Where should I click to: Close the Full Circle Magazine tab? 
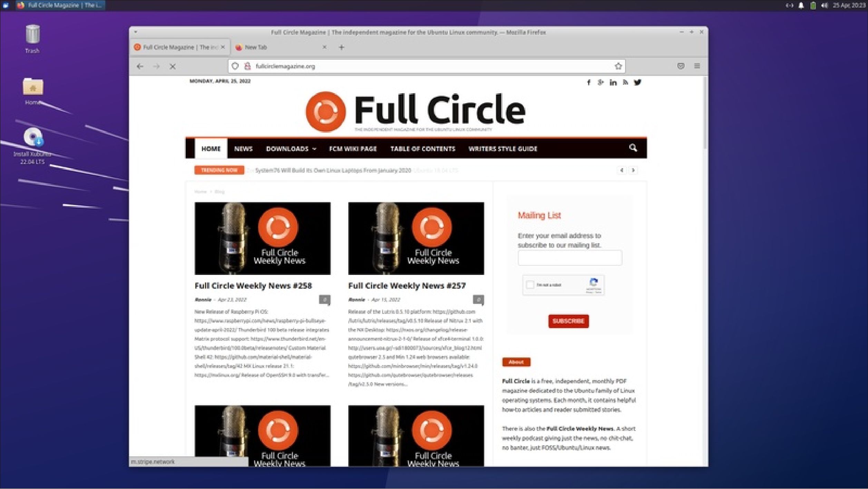tap(223, 47)
